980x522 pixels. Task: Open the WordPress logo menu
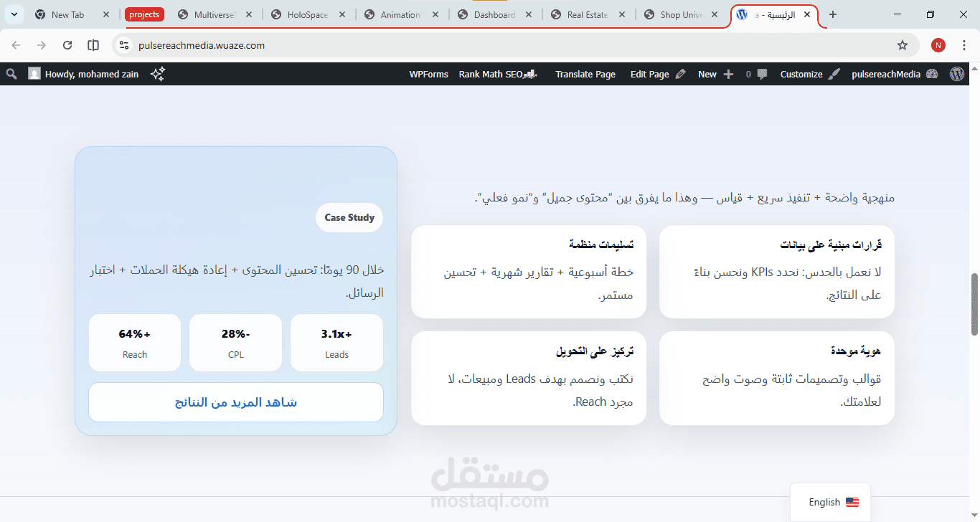pos(957,74)
